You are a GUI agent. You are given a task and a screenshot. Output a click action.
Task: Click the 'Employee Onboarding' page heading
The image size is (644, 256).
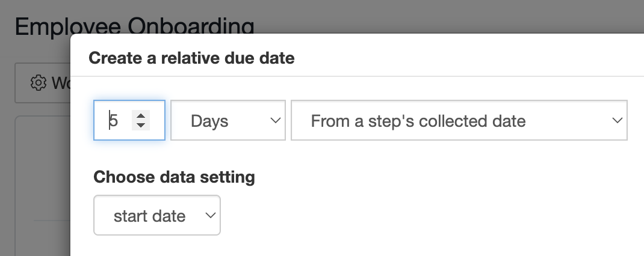(x=134, y=26)
